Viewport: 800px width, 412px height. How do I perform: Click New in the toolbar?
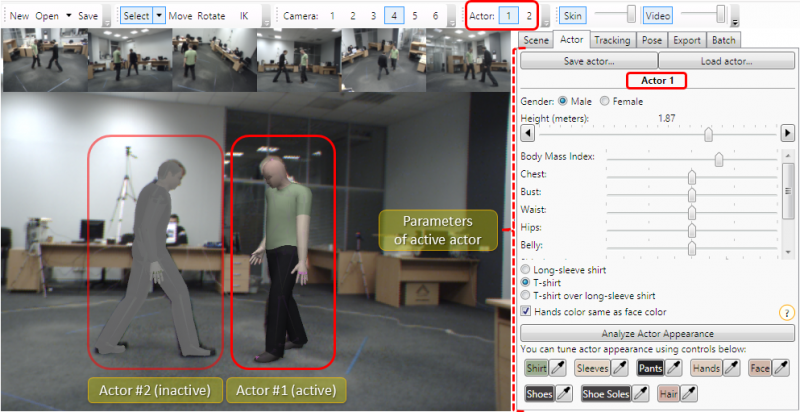[19, 16]
